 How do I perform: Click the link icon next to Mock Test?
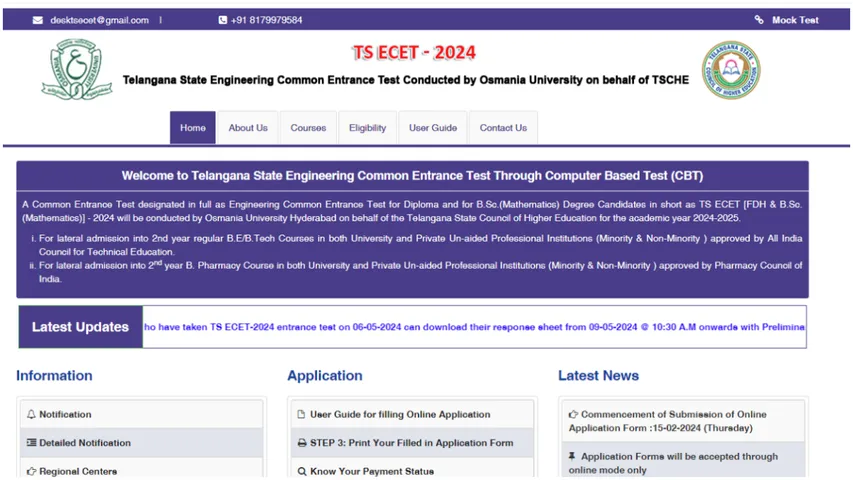tap(759, 20)
